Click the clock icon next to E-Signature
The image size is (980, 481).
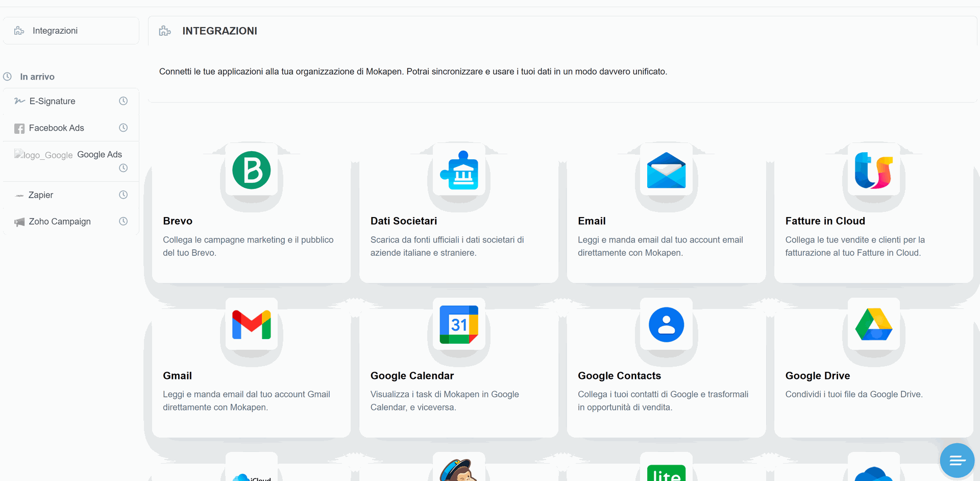click(123, 101)
